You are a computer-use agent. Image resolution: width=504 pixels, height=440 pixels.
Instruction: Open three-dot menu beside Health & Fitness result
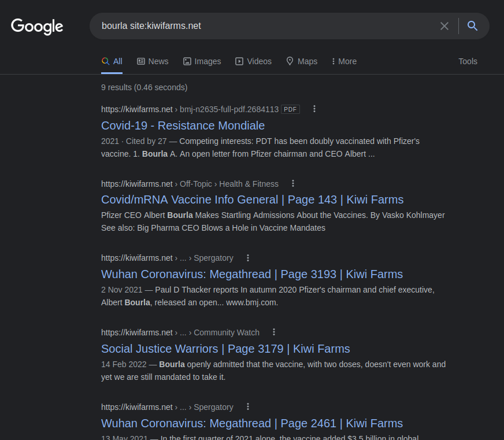[x=293, y=183]
